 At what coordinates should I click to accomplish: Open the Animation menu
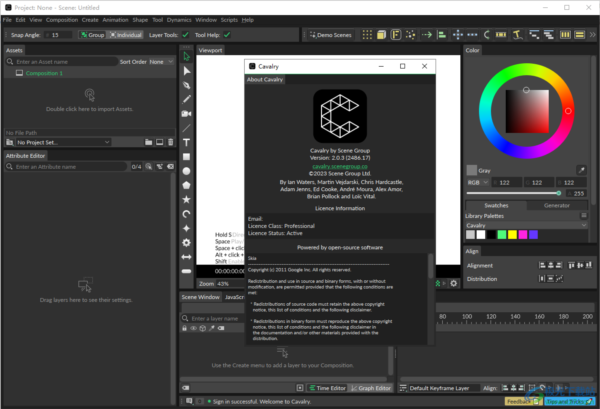pos(115,20)
